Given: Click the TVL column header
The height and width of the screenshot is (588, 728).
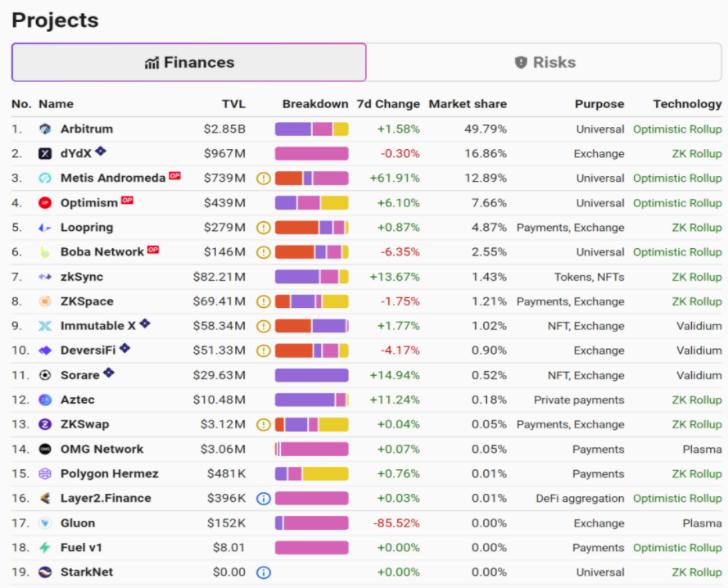Looking at the screenshot, I should pos(233,104).
